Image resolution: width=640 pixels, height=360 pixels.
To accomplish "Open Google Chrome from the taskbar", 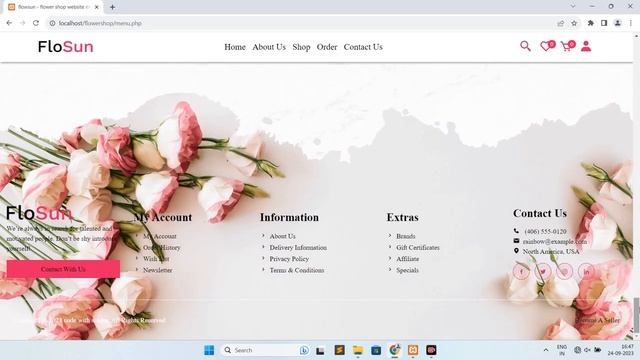I will [394, 350].
